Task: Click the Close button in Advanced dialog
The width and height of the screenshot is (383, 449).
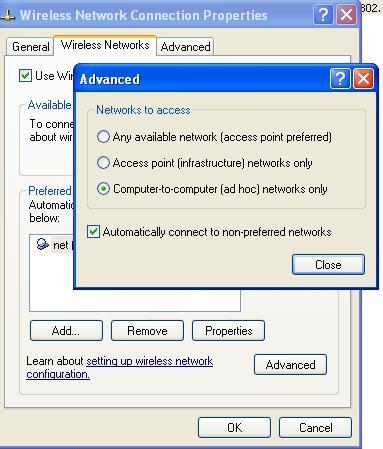Action: click(328, 265)
